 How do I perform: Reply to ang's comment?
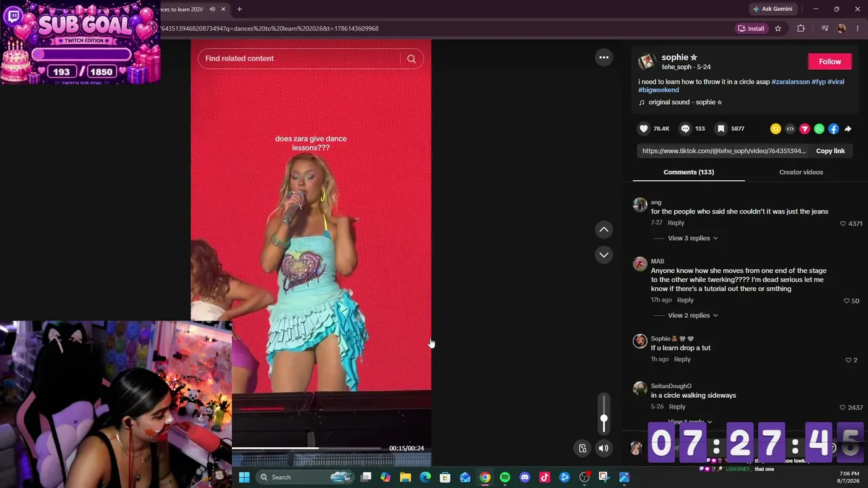tap(675, 223)
